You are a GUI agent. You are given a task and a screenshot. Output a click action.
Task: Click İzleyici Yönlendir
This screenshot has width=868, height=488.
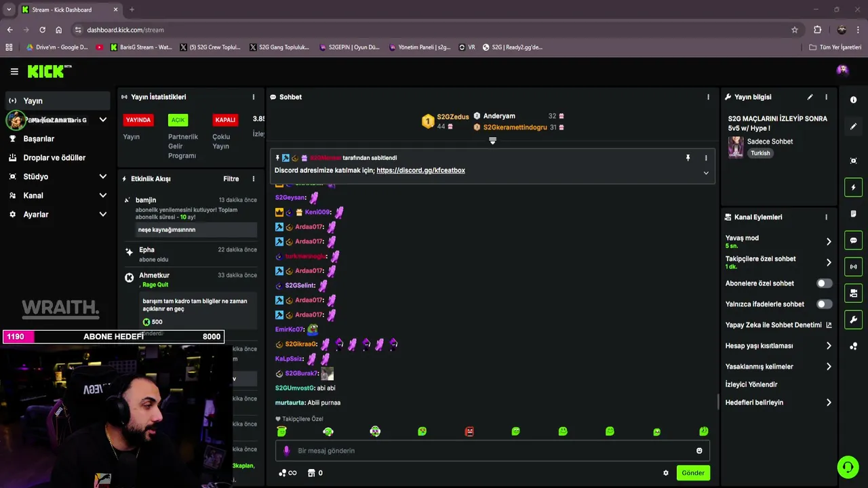tap(751, 384)
